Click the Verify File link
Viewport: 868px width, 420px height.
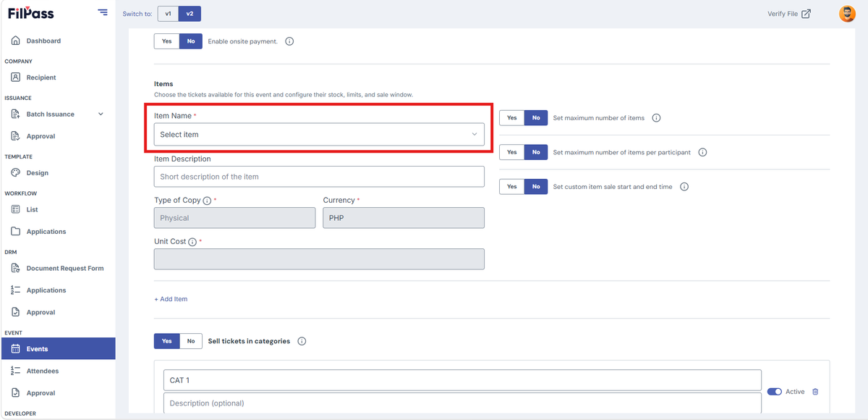[x=788, y=14]
